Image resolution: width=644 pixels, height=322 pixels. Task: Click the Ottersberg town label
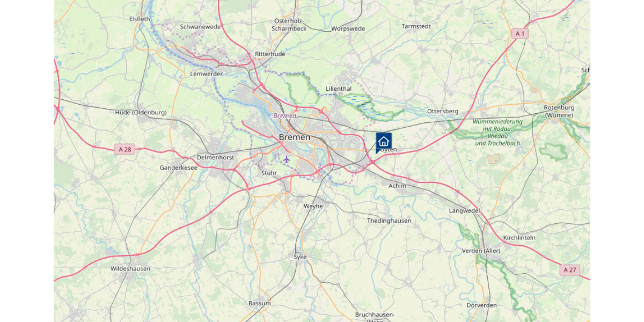coord(443,111)
